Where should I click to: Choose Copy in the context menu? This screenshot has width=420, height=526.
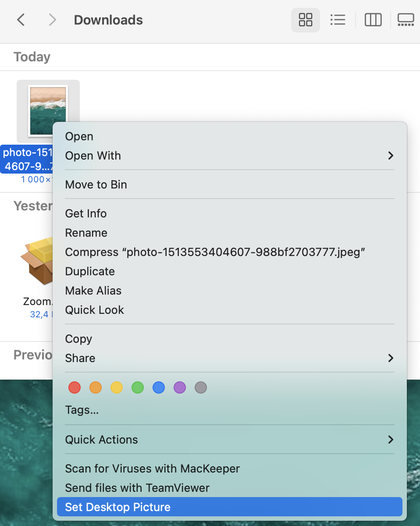tap(230, 339)
